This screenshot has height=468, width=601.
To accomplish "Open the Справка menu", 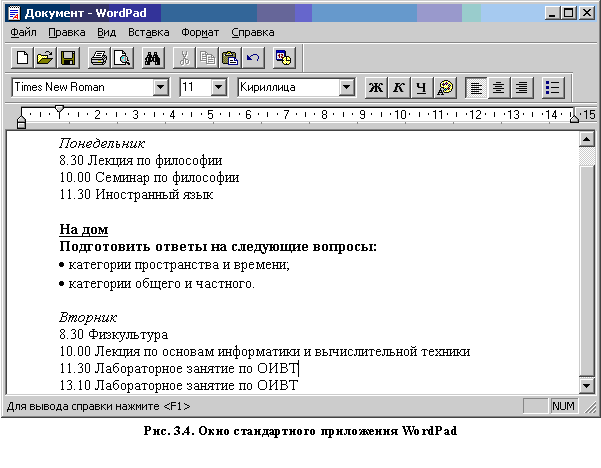I will 253,33.
